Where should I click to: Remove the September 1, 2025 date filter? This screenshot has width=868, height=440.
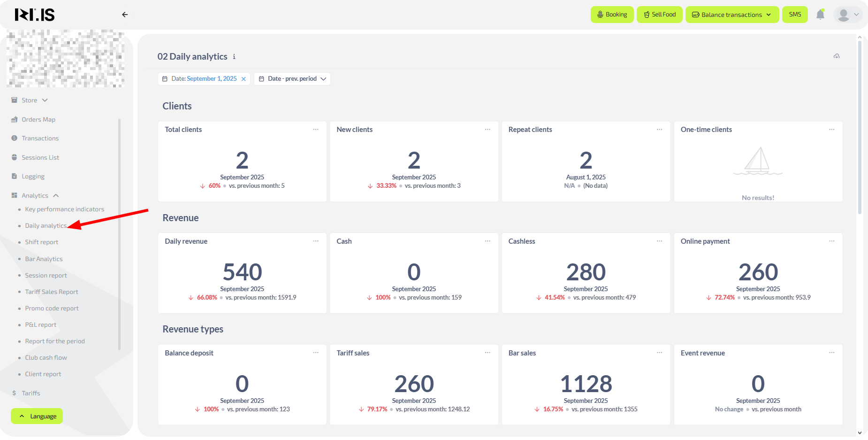click(x=244, y=79)
